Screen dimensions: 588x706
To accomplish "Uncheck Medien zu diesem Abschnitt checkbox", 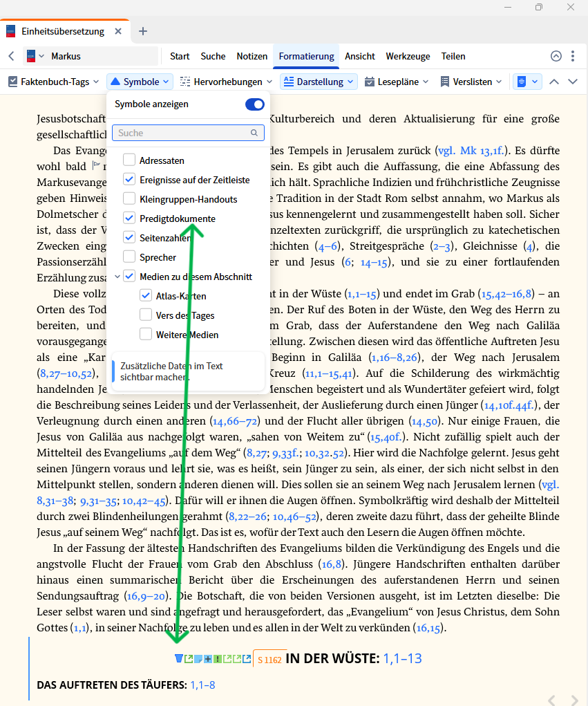I will (129, 276).
